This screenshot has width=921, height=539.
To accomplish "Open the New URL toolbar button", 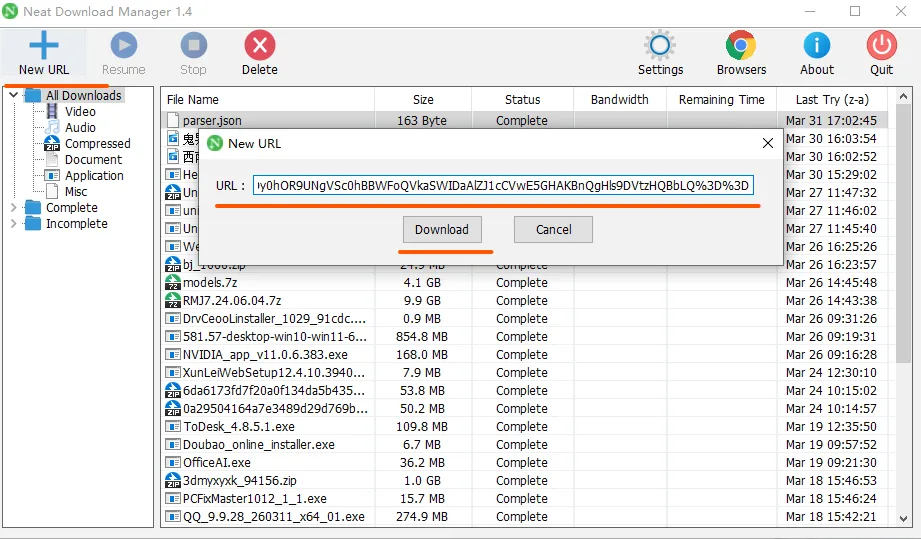I will (43, 53).
